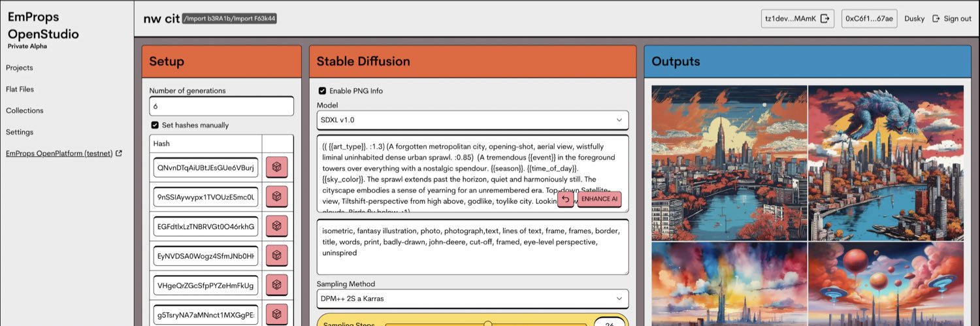Click the Sign out door icon
The image size is (980, 326).
pyautogui.click(x=936, y=18)
